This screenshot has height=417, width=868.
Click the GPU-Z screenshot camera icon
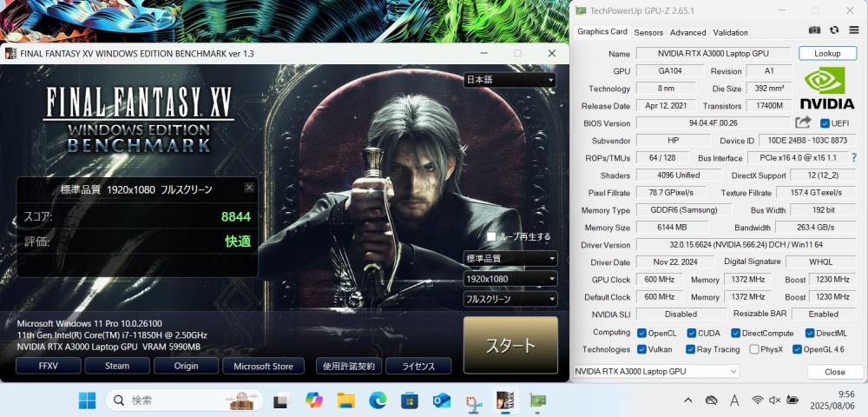coord(815,30)
